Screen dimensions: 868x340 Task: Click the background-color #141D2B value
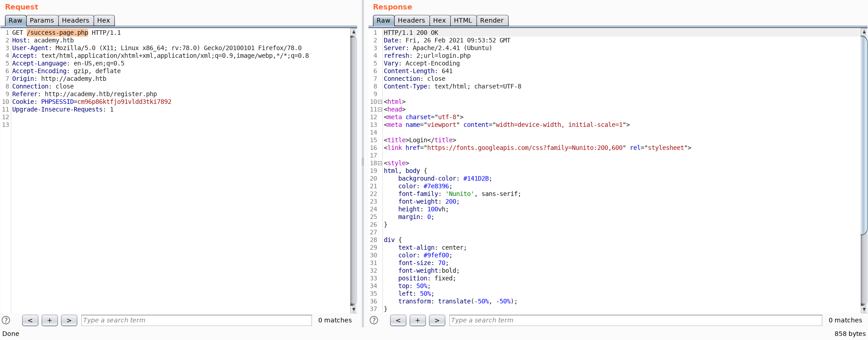(476, 178)
